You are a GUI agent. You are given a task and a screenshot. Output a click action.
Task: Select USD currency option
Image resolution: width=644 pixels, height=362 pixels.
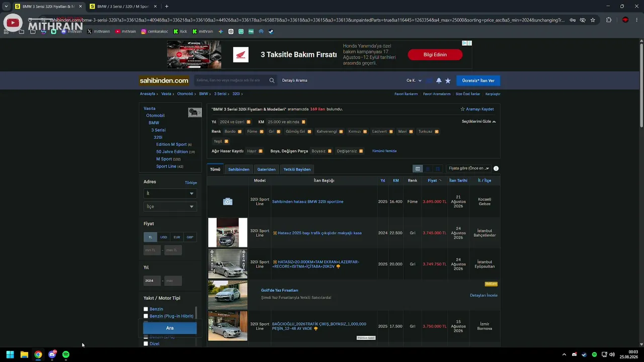coord(164,237)
